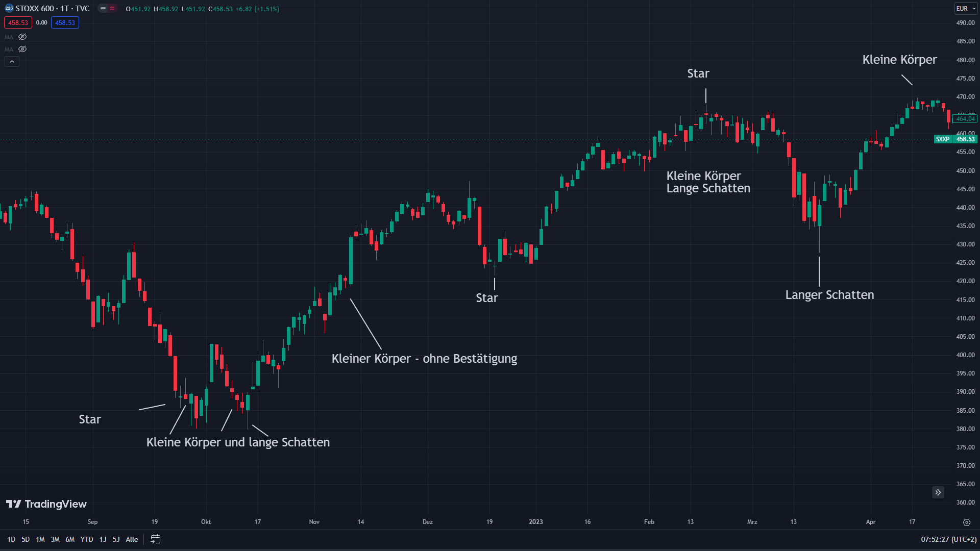The width and height of the screenshot is (980, 551).
Task: Select the 6M time range
Action: coord(70,539)
